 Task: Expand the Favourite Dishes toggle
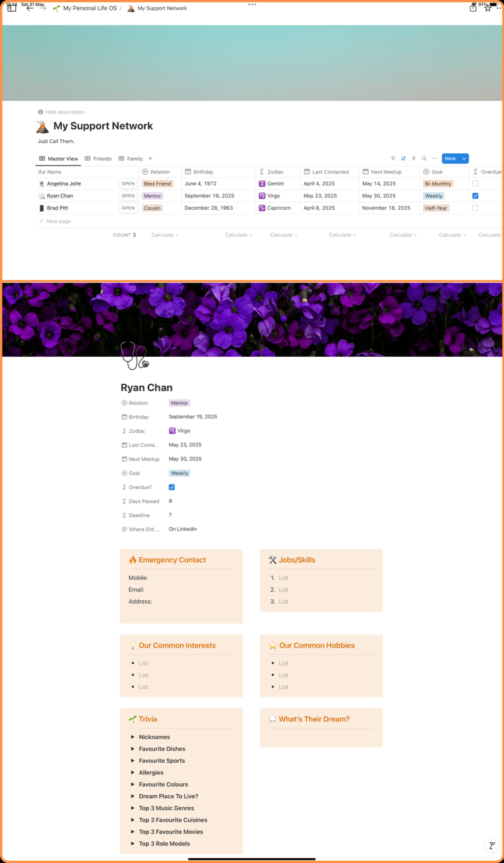point(133,749)
